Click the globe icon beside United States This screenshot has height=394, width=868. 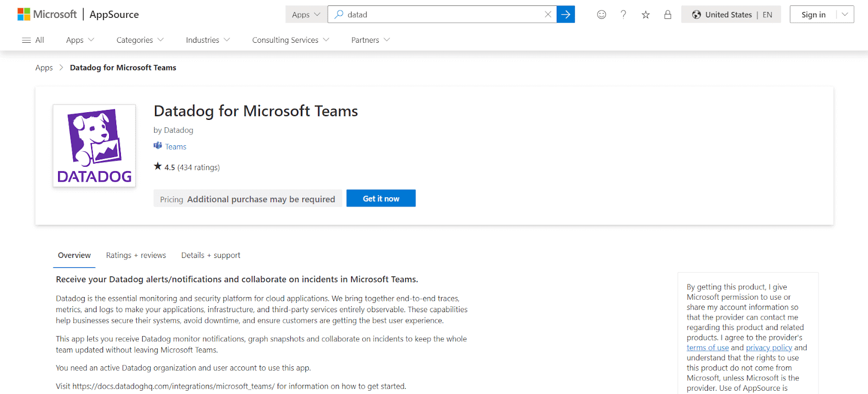coord(697,15)
